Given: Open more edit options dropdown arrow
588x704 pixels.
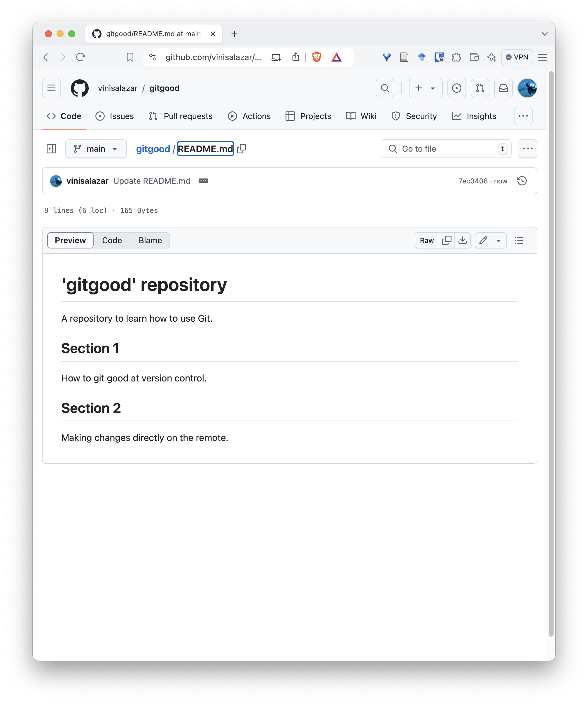Looking at the screenshot, I should pos(498,240).
